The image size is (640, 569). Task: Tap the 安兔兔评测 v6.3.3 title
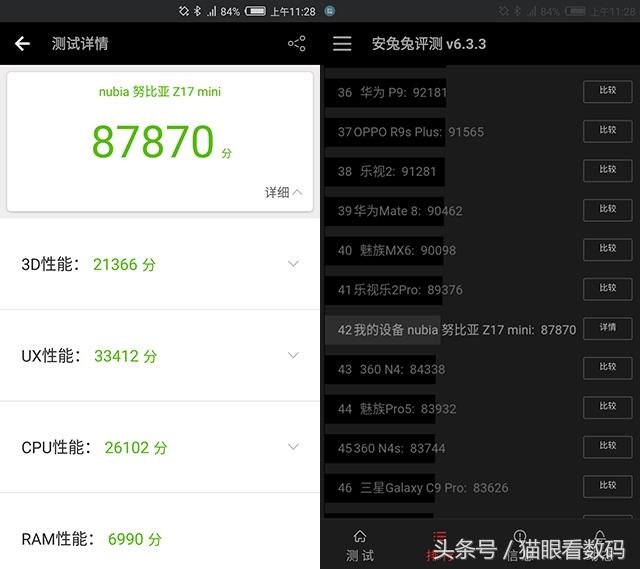429,44
